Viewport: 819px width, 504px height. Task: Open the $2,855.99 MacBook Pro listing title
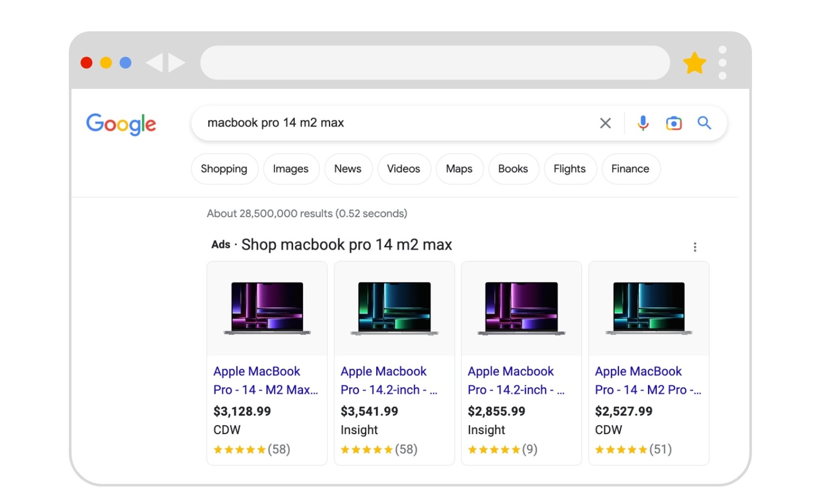tap(516, 380)
